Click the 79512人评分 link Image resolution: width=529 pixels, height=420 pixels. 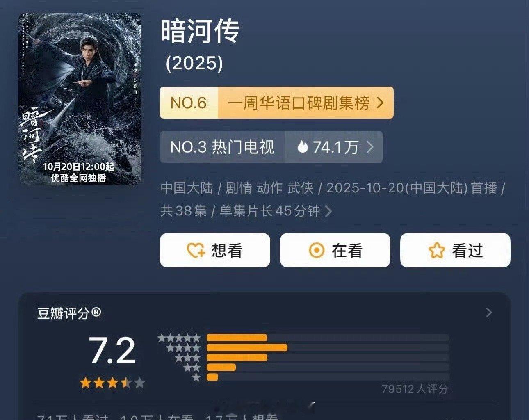pyautogui.click(x=415, y=389)
